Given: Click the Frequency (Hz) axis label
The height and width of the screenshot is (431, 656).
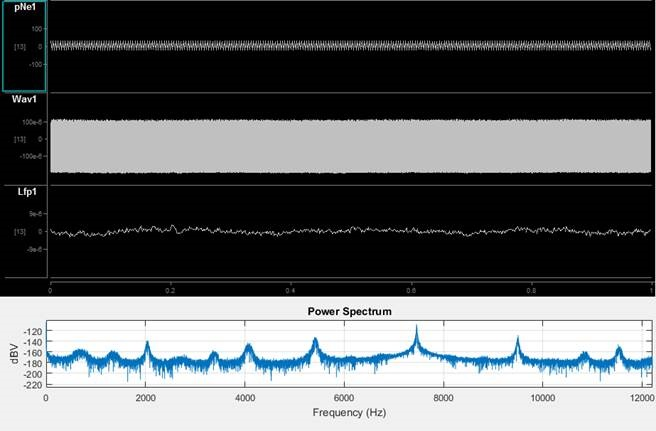Looking at the screenshot, I should coord(349,413).
